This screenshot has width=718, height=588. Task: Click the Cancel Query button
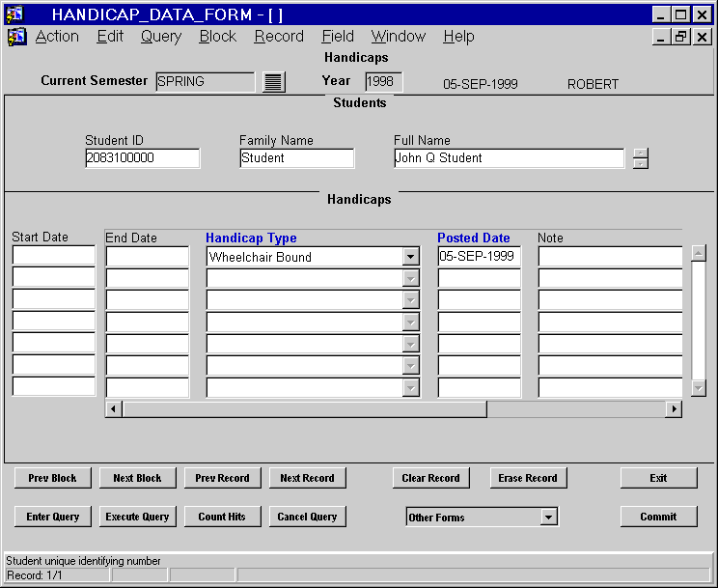tap(307, 517)
